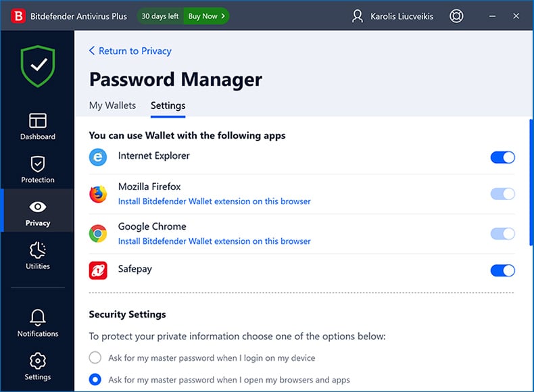
Task: Open the Utilities sidebar section
Action: point(38,256)
